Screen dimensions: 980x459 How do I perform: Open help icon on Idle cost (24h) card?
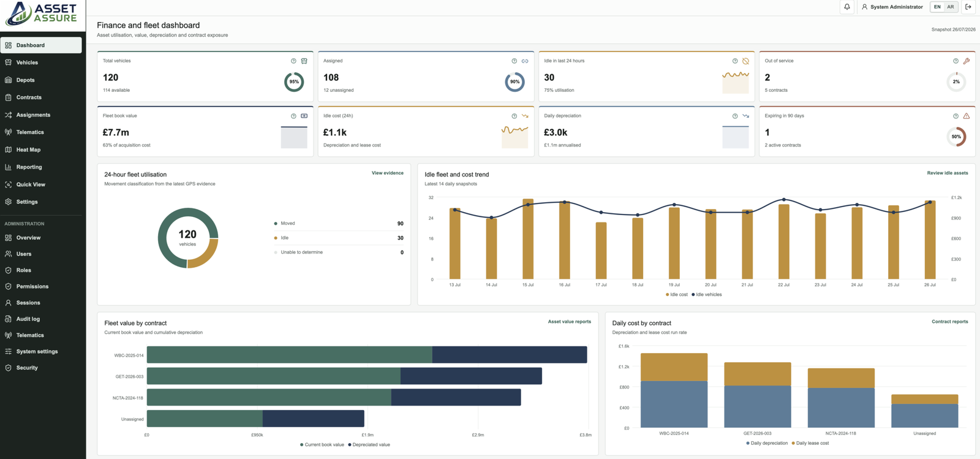tap(514, 116)
